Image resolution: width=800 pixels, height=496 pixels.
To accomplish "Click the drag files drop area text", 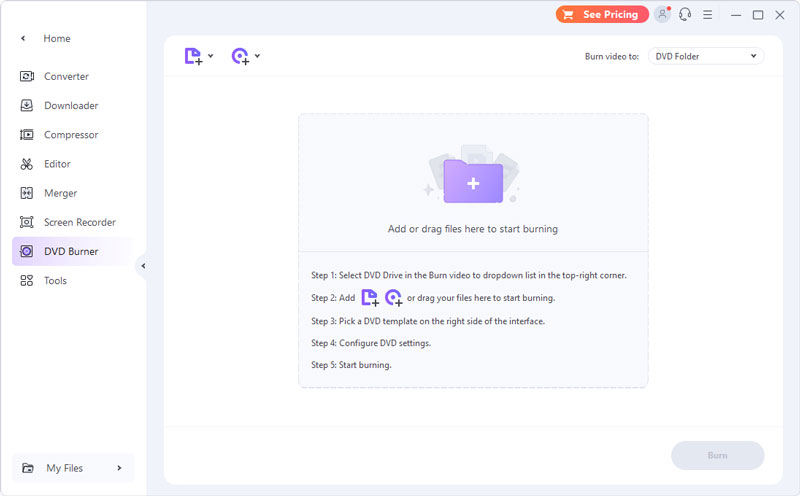I will pyautogui.click(x=473, y=229).
